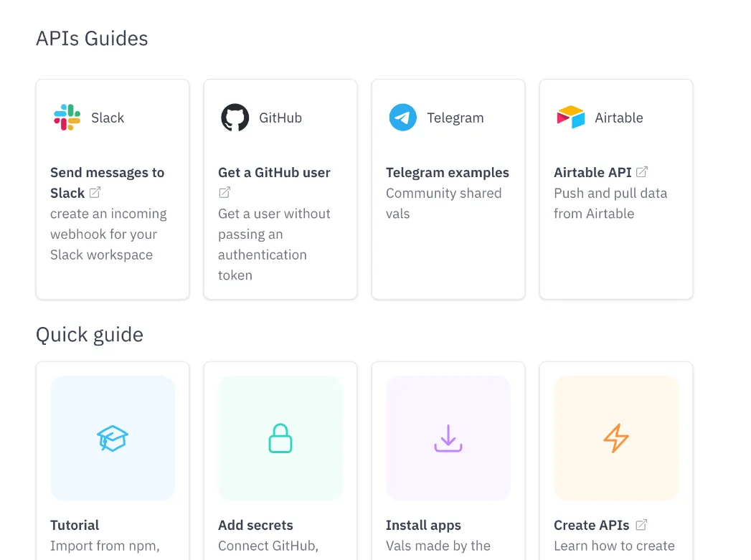This screenshot has width=751, height=560.
Task: Click the Install apps download icon
Action: click(x=448, y=438)
